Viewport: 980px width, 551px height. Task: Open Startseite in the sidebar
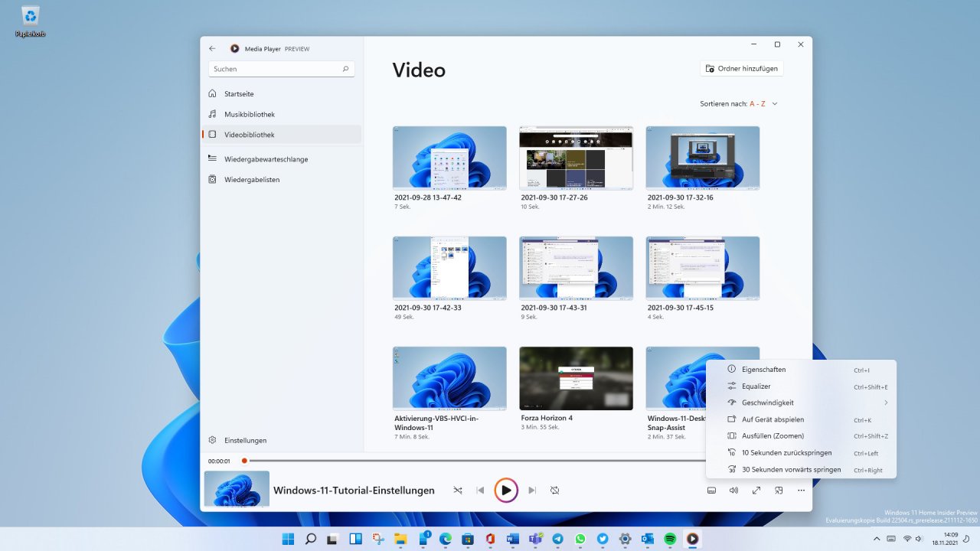click(x=281, y=93)
